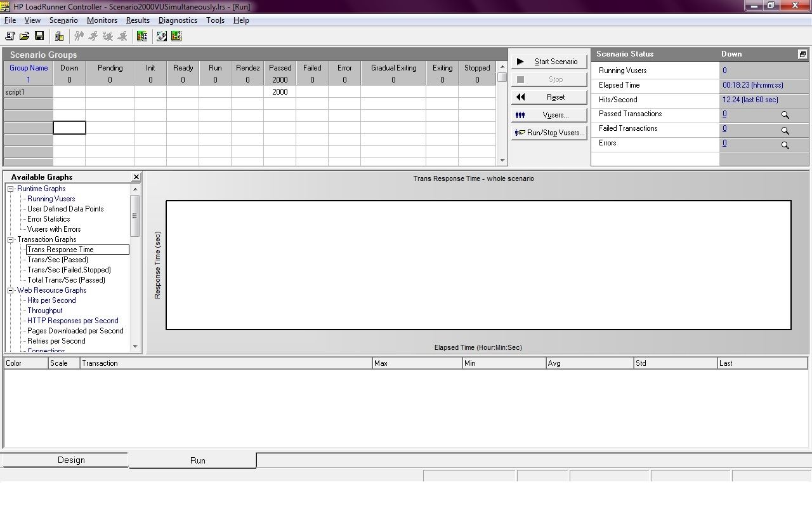This screenshot has width=812, height=508.
Task: Select Retries per Second graph
Action: pyautogui.click(x=56, y=341)
